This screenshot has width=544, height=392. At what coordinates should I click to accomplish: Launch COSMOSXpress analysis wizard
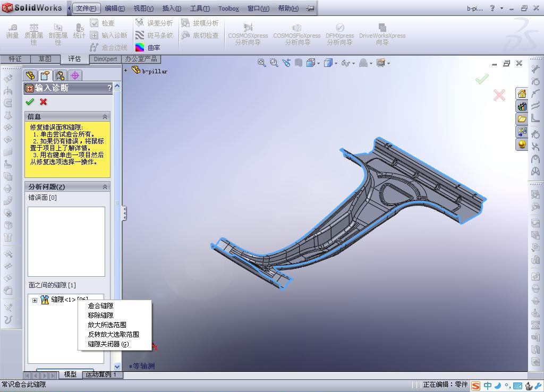coord(248,35)
